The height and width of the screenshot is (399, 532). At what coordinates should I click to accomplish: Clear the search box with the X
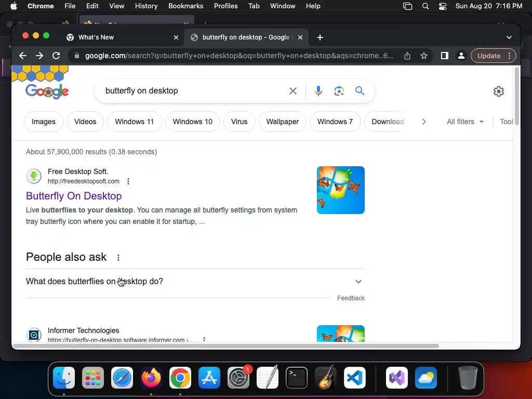tap(293, 91)
